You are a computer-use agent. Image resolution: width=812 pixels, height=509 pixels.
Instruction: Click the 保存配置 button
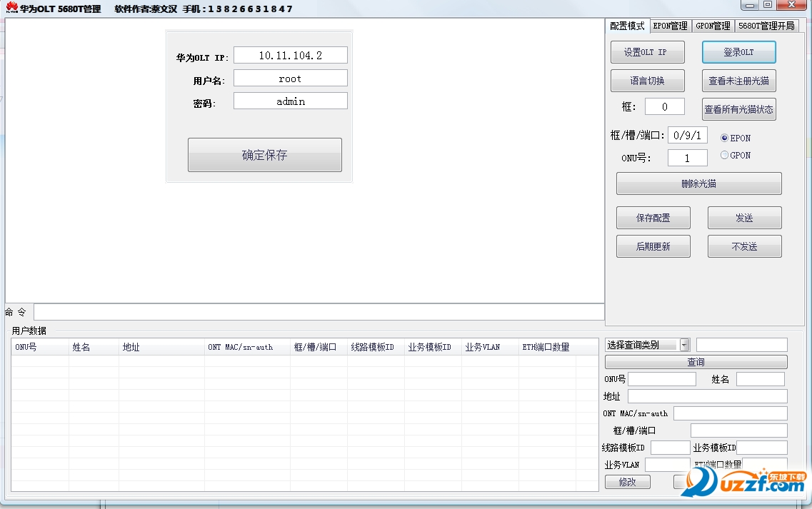(653, 218)
